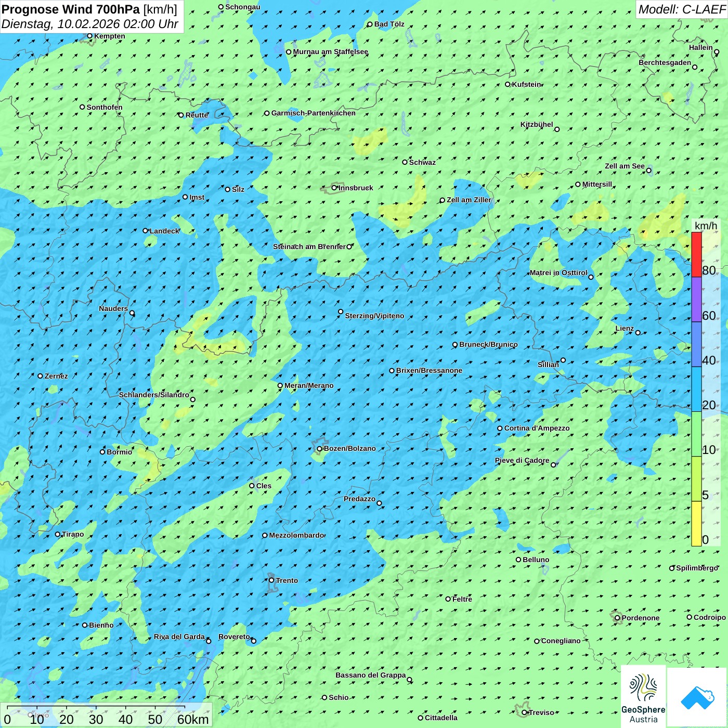The height and width of the screenshot is (728, 728).
Task: Click the Feltre location dot
Action: point(448,599)
